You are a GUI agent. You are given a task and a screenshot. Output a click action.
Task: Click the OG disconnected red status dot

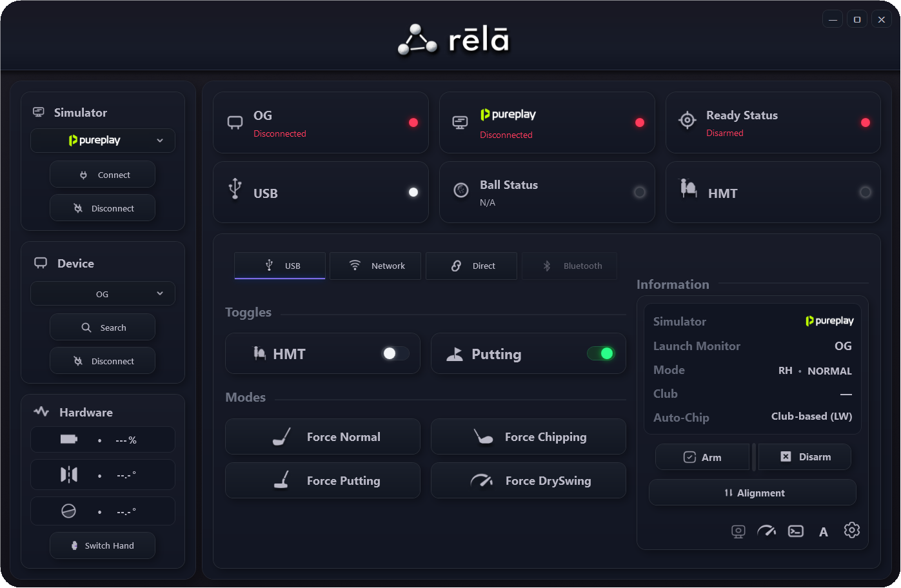[x=413, y=122]
